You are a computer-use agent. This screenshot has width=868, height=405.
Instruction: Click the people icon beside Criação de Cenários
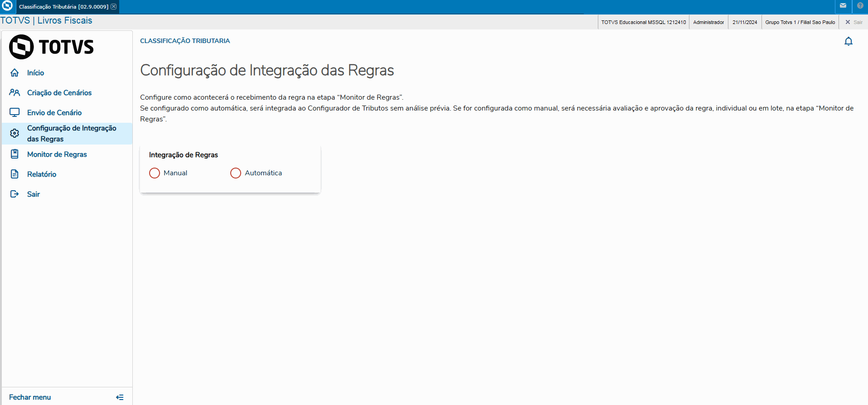pos(15,92)
